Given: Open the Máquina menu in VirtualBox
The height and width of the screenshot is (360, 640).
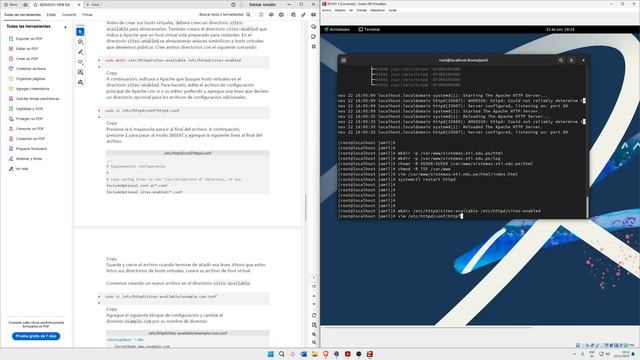Looking at the screenshot, I should 340,10.
